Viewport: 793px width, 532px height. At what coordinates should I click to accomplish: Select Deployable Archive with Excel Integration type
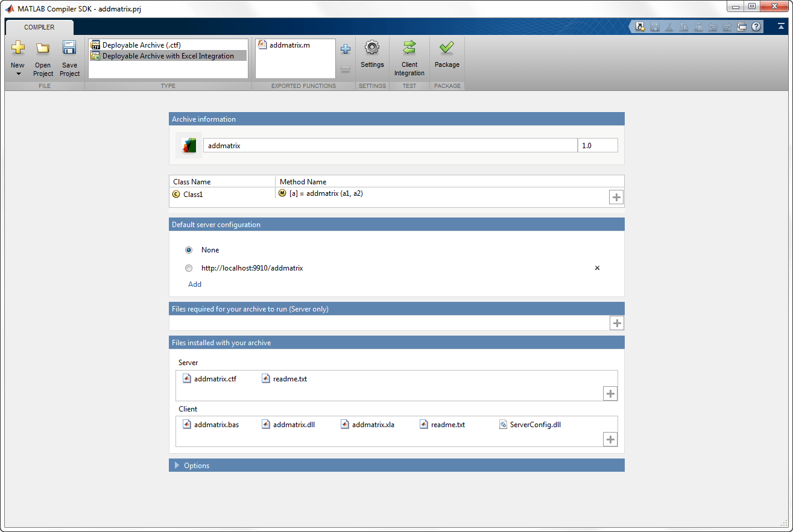[168, 56]
